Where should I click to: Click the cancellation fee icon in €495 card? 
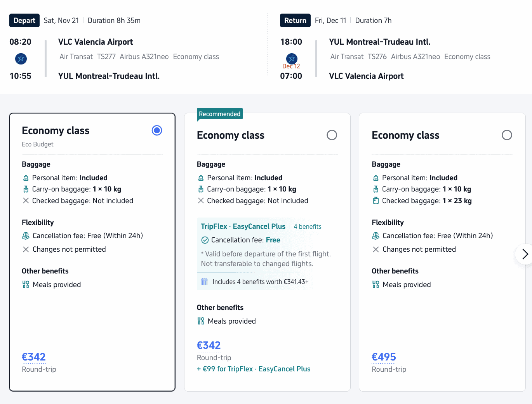[376, 235]
